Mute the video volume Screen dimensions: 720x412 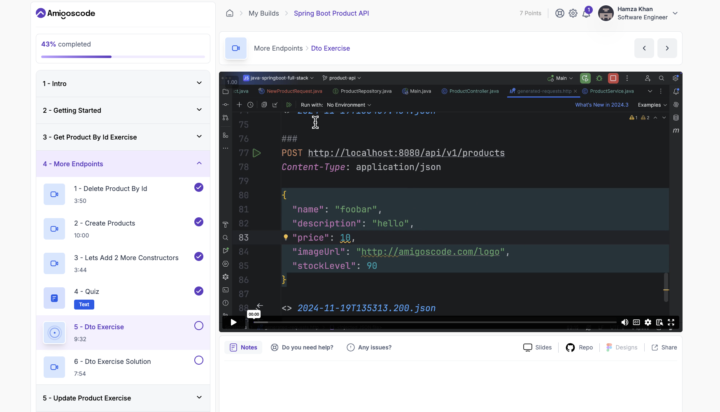pyautogui.click(x=625, y=322)
